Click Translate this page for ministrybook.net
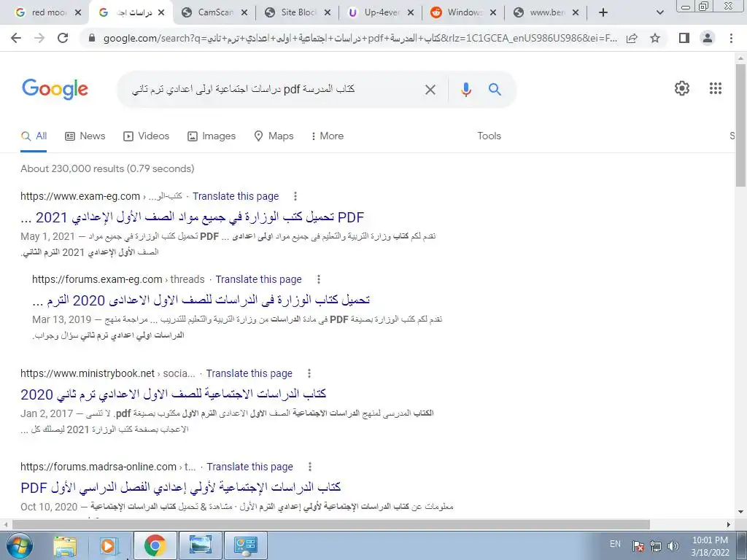 (249, 373)
